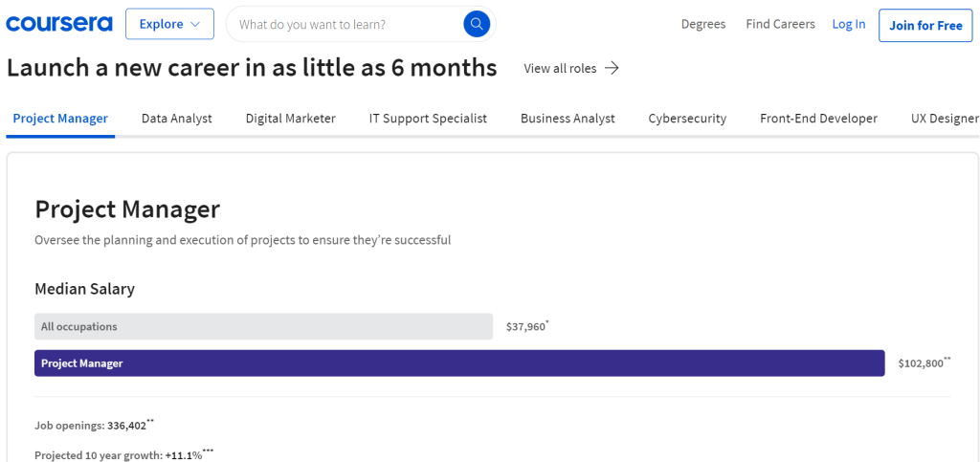Viewport: 980px width, 462px height.
Task: Switch to the Data Analyst tab
Action: click(x=177, y=118)
